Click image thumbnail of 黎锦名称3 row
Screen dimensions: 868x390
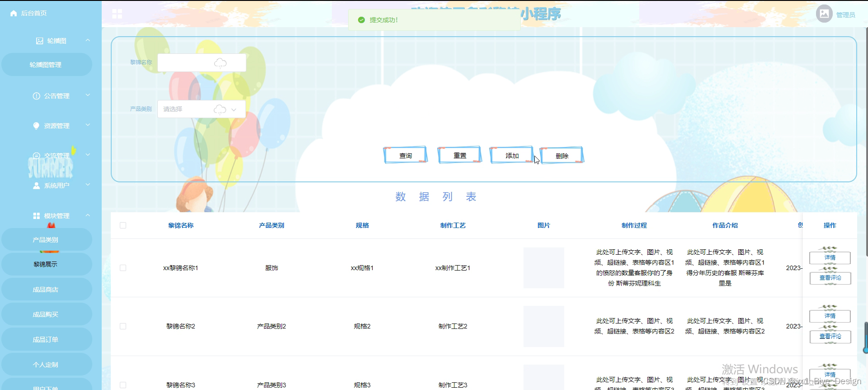[x=544, y=377]
